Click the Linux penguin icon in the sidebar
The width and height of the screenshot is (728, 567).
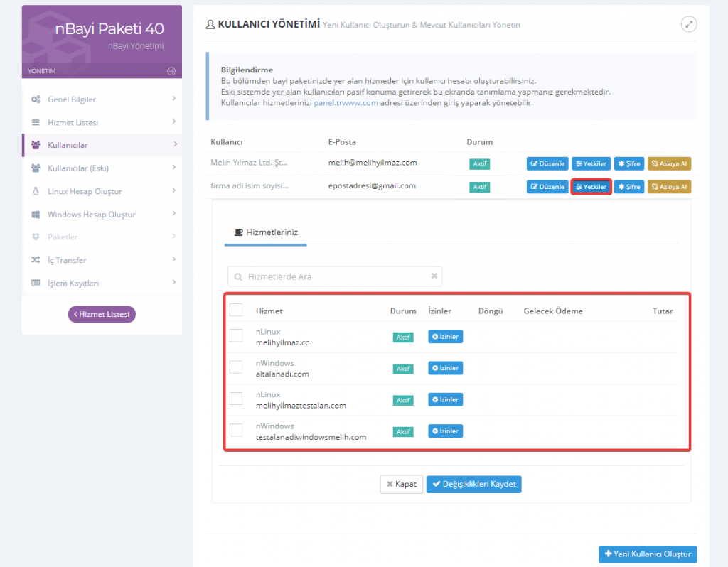[x=36, y=191]
